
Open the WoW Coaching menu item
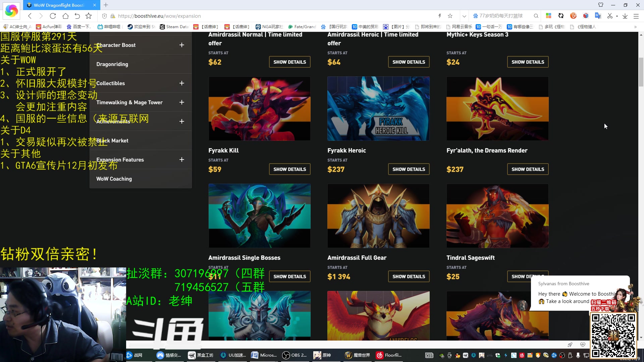click(114, 179)
